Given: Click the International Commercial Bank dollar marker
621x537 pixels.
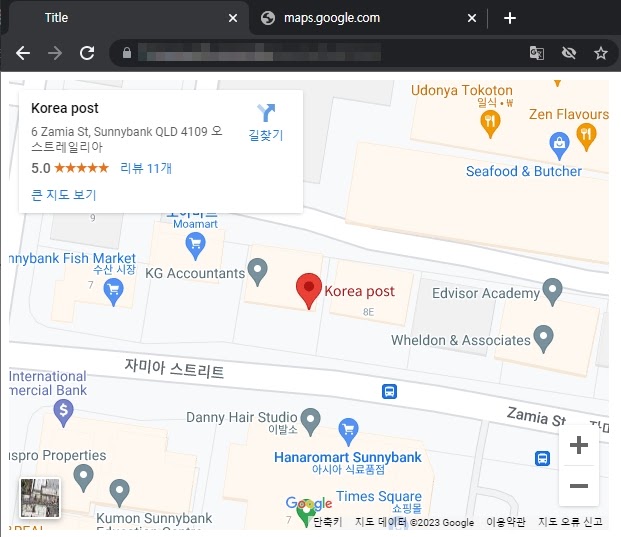Looking at the screenshot, I should 63,413.
